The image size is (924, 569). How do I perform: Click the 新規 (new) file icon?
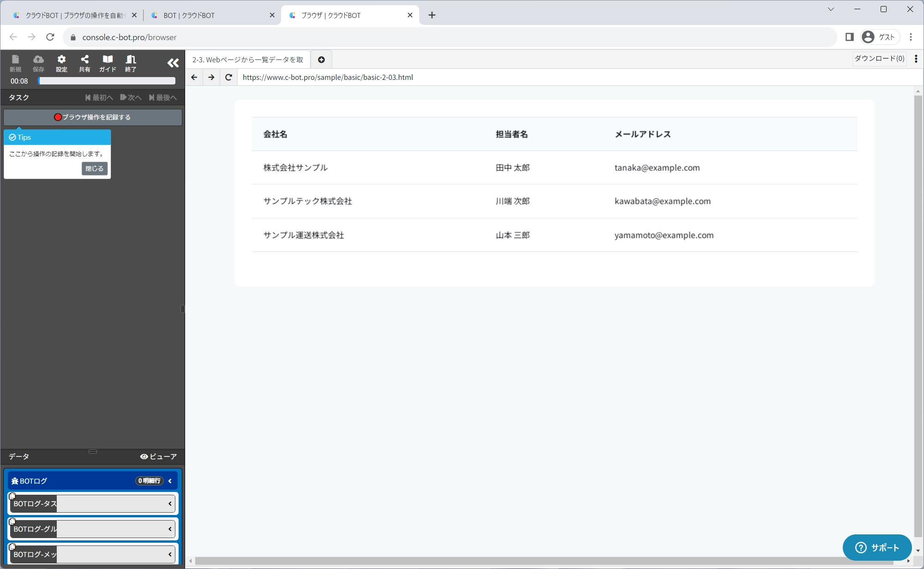(15, 63)
